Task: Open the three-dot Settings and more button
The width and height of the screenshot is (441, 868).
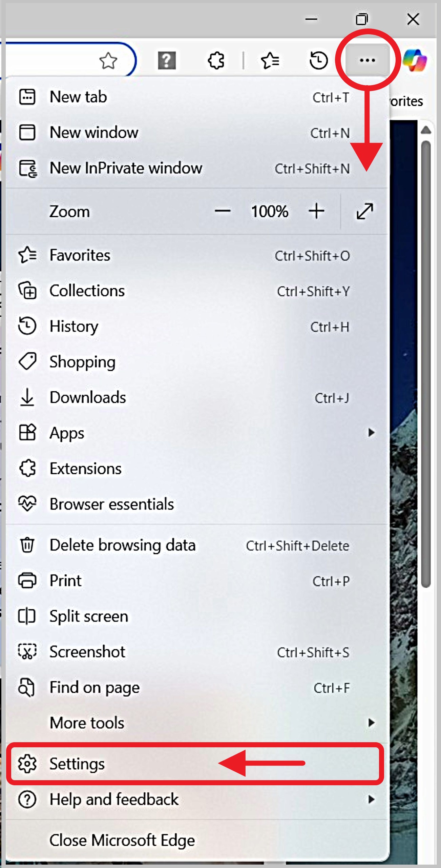Action: pos(367,60)
